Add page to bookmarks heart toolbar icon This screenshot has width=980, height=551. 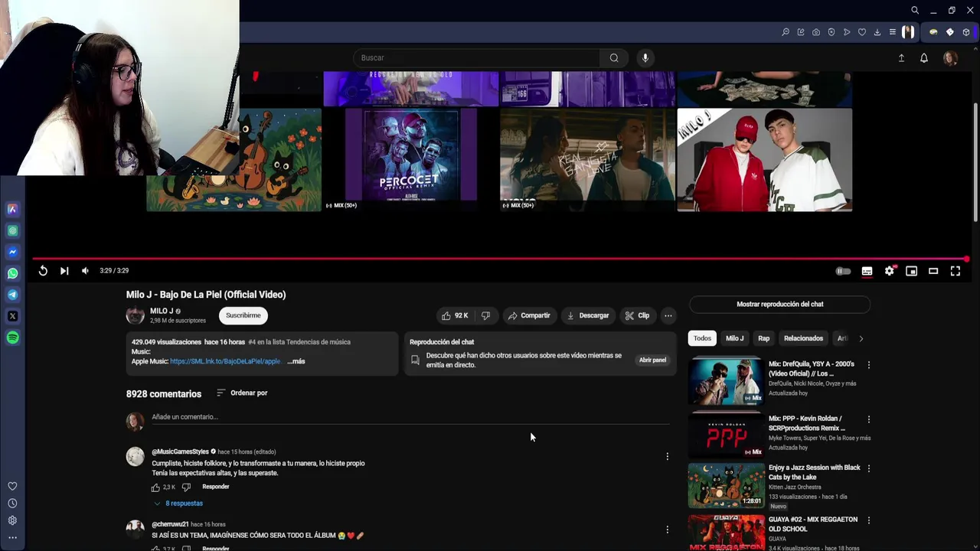coord(862,32)
